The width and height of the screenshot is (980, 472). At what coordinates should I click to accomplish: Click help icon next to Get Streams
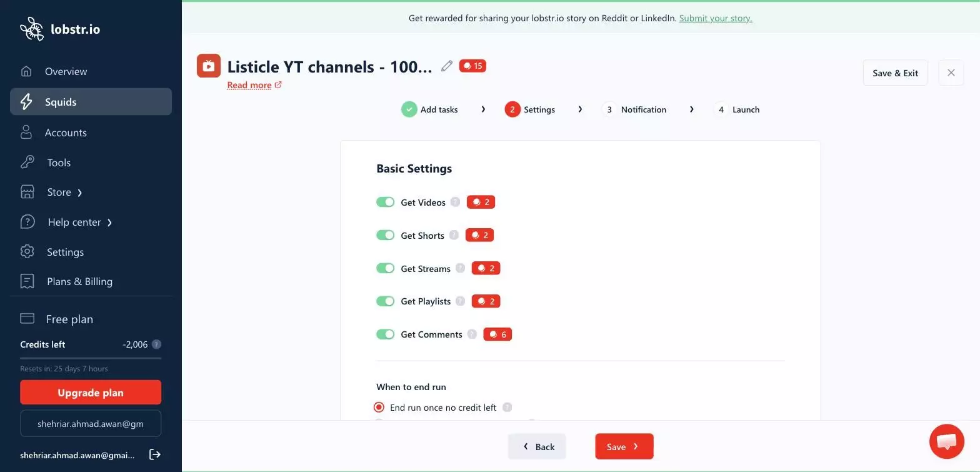460,268
